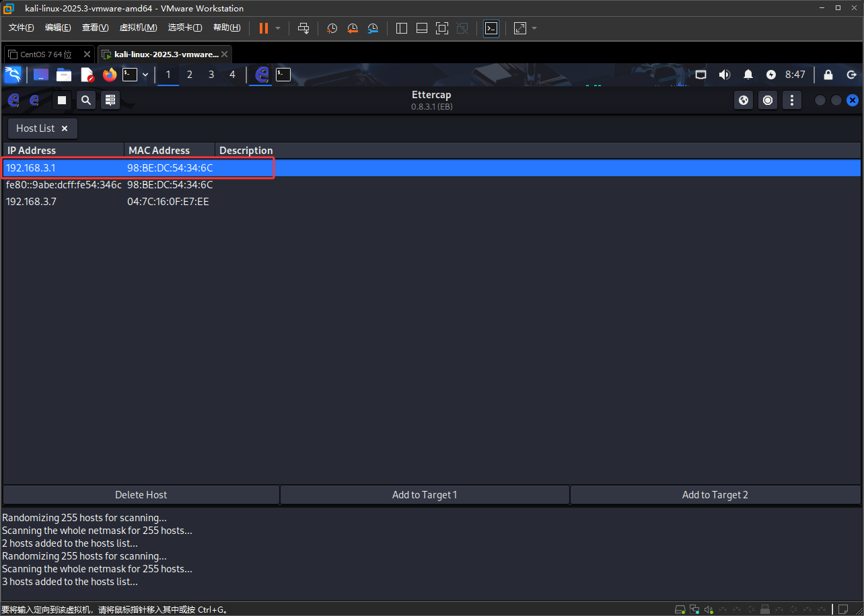Sort by IP Address column header

63,151
